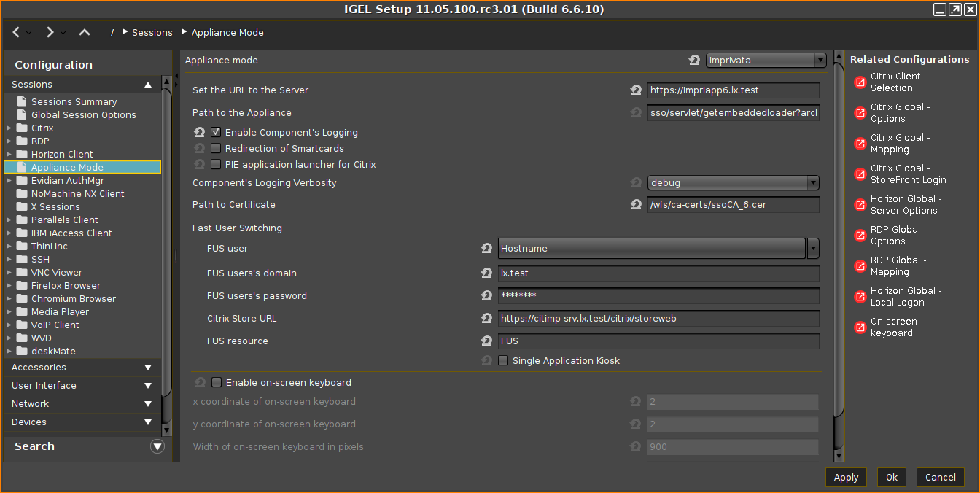Disable Enable Component's Logging checkbox
This screenshot has height=493, width=980.
[x=216, y=133]
